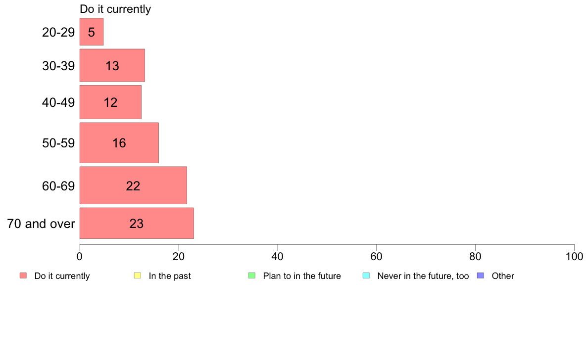Click the 'Do it currently' chart title
Image resolution: width=588 pixels, height=364 pixels.
pyautogui.click(x=115, y=9)
